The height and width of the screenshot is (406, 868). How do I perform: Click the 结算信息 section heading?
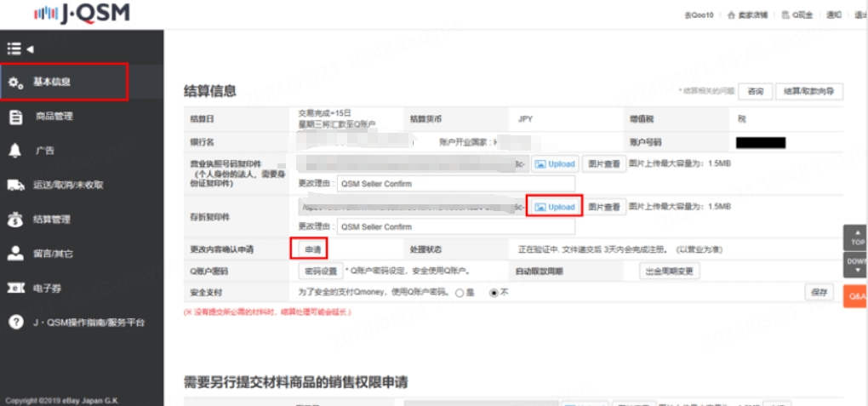coord(210,91)
